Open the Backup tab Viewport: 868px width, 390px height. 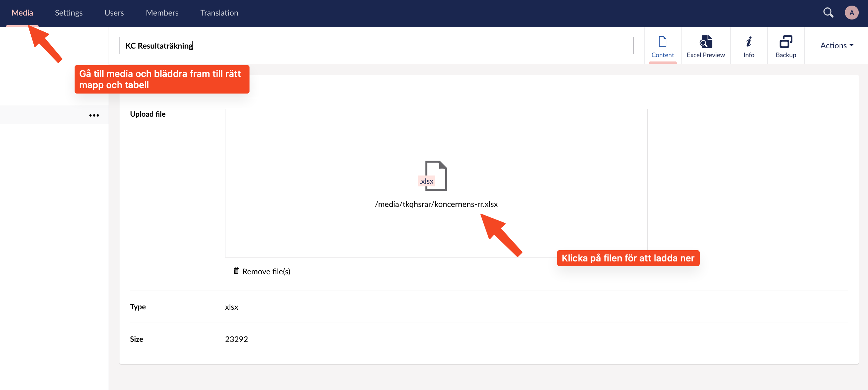click(x=785, y=46)
